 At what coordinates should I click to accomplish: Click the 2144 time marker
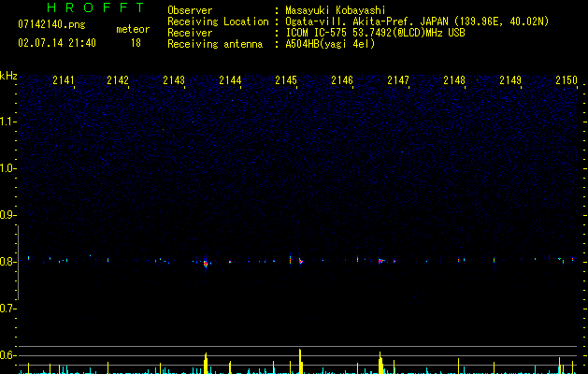coord(230,80)
